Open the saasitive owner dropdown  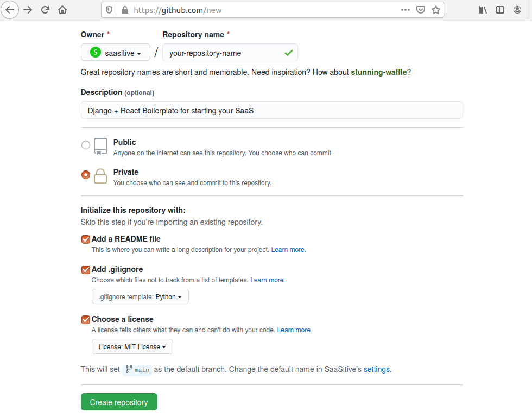(116, 53)
